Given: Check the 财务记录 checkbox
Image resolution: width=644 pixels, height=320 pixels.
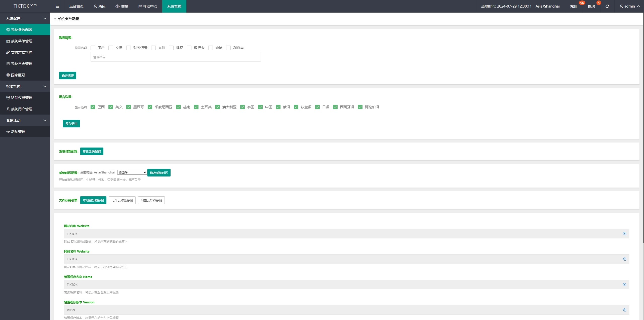Looking at the screenshot, I should [x=129, y=48].
